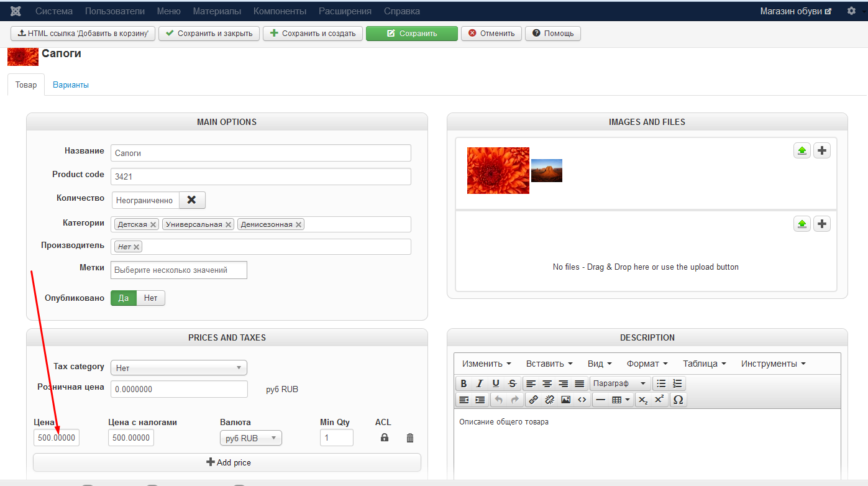
Task: Add an image using the plus button
Action: [x=822, y=150]
